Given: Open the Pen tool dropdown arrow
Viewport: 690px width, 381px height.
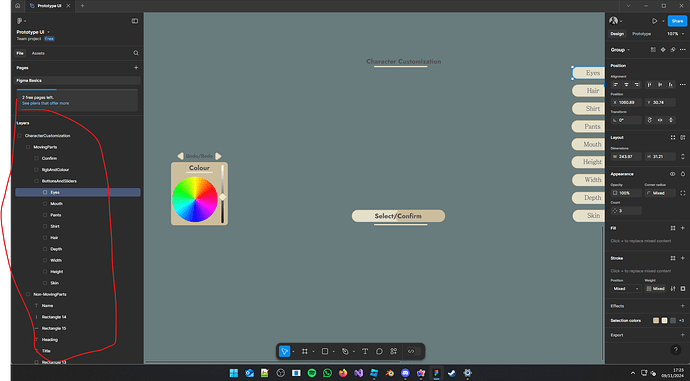Looking at the screenshot, I should click(x=354, y=352).
